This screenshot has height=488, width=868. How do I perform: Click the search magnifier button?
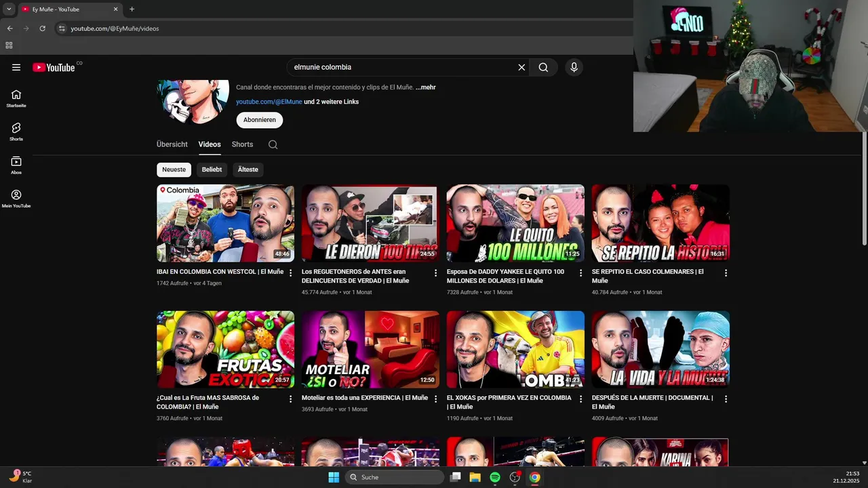[543, 67]
